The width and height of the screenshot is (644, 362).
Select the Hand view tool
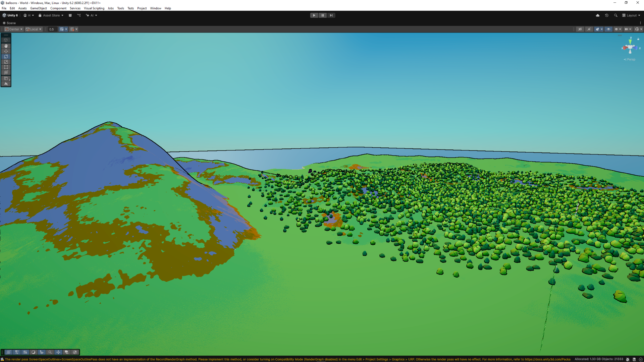tap(6, 46)
